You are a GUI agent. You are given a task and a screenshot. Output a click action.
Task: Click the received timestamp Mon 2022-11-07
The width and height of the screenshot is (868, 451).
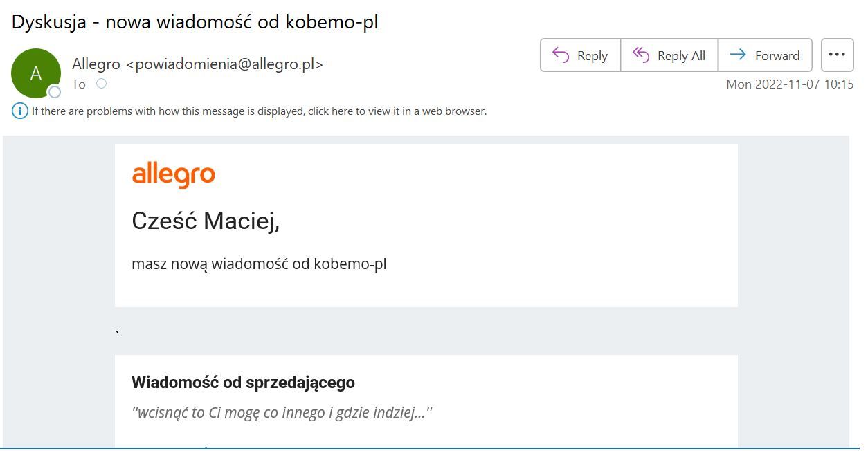pyautogui.click(x=790, y=84)
